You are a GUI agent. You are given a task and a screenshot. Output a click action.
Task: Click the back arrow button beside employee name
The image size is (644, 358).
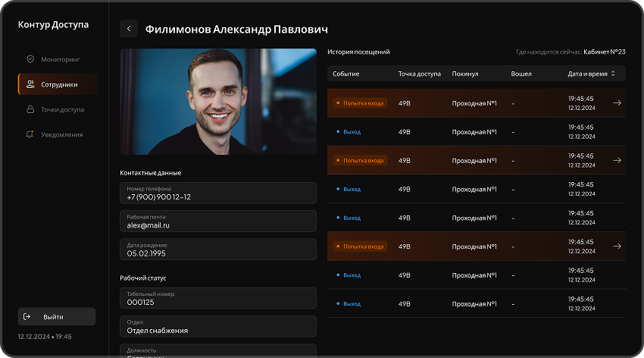point(129,29)
